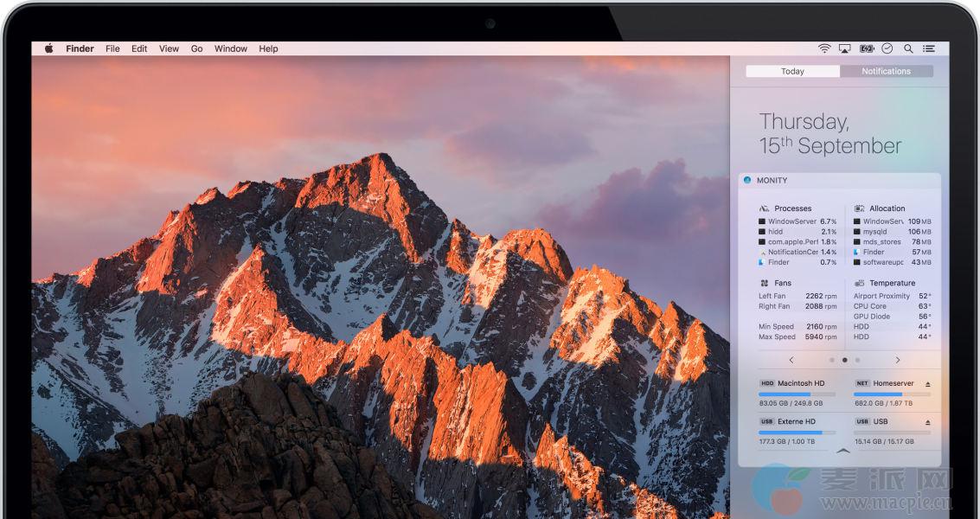Click the AirPlay display icon
This screenshot has width=980, height=519.
tap(845, 48)
